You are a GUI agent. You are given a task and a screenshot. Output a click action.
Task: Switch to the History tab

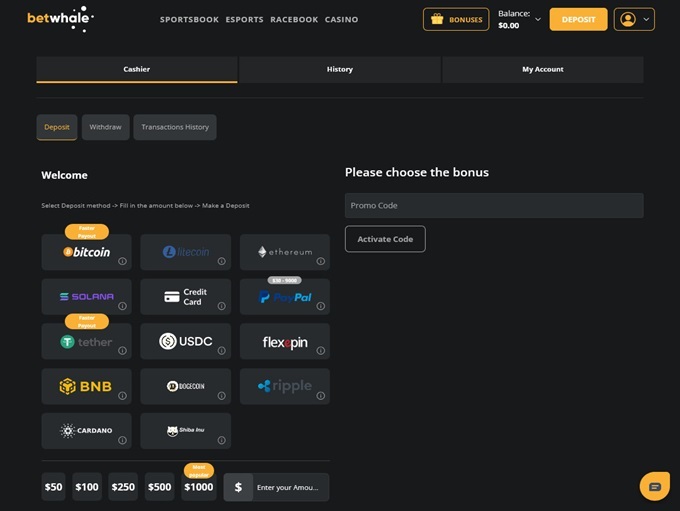[340, 69]
